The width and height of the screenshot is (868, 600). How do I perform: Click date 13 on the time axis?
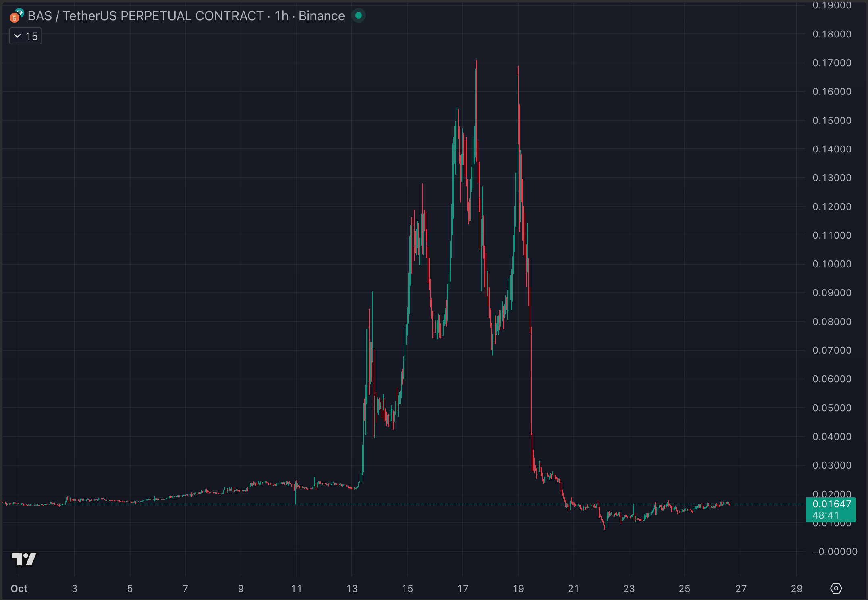coord(352,589)
